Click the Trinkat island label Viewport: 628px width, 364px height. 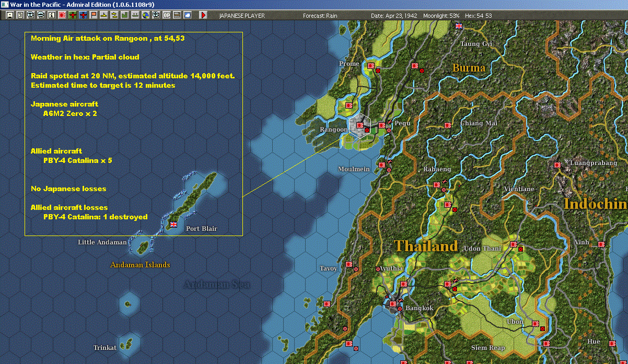click(x=105, y=348)
